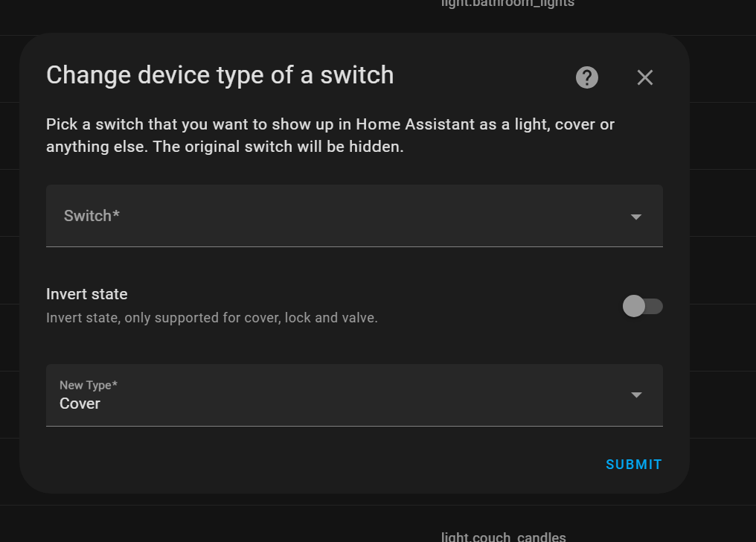Select the light.bathroom_lights entity behind the dialog
Screen dimensions: 756x542
click(x=507, y=4)
